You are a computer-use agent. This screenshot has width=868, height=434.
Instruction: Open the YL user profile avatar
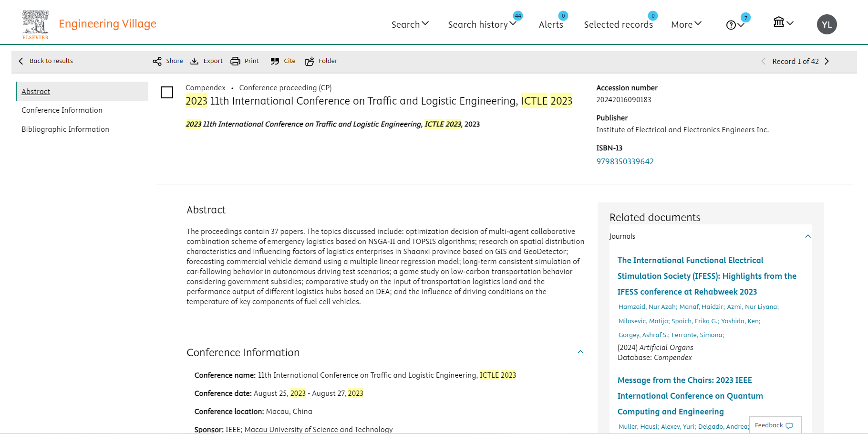[827, 24]
